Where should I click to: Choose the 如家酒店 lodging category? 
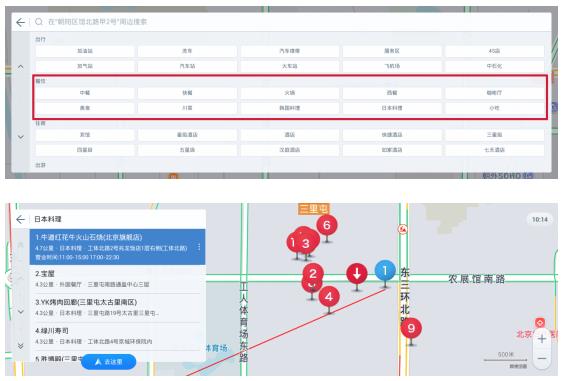392,150
